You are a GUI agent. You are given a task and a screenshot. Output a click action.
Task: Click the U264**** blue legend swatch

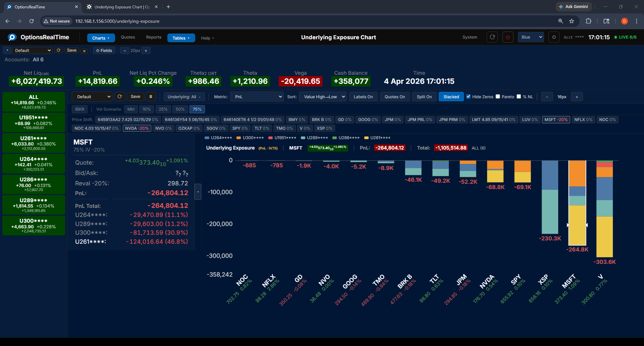point(207,138)
